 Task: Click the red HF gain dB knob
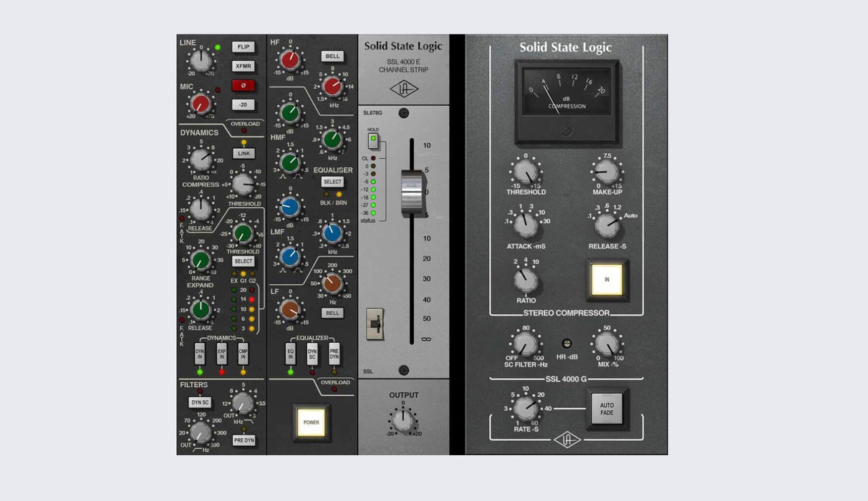[x=290, y=60]
